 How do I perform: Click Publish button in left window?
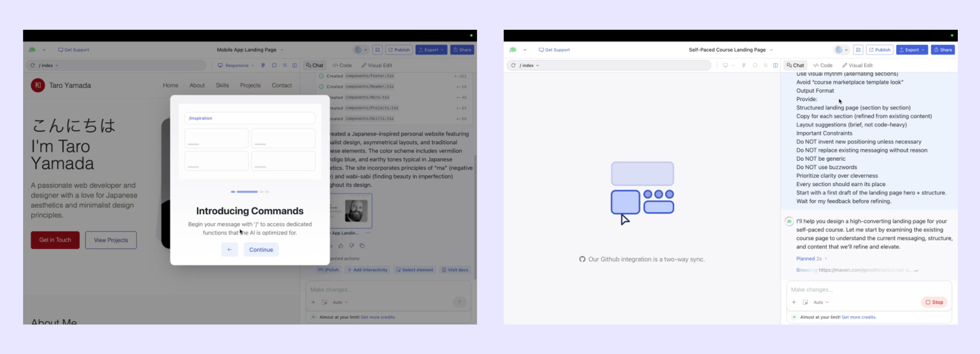pos(399,50)
